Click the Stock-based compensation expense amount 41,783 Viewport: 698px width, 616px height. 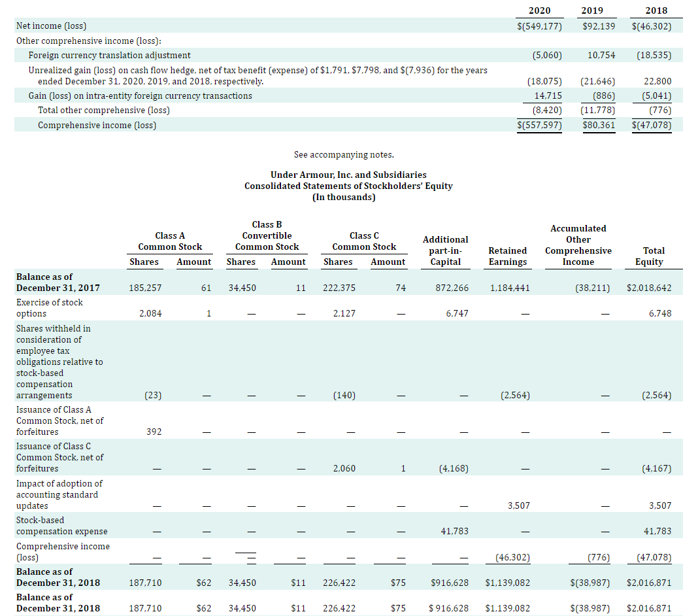click(453, 531)
